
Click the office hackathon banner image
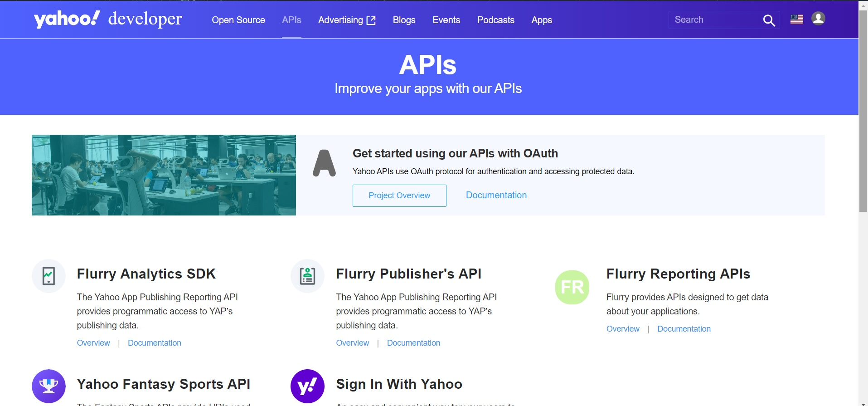(164, 175)
